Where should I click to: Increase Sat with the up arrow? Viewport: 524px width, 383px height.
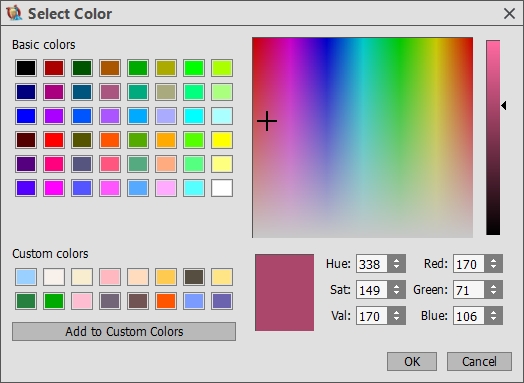396,285
